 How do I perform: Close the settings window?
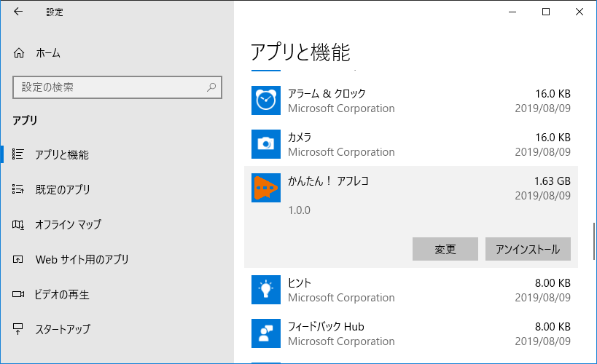coord(580,12)
